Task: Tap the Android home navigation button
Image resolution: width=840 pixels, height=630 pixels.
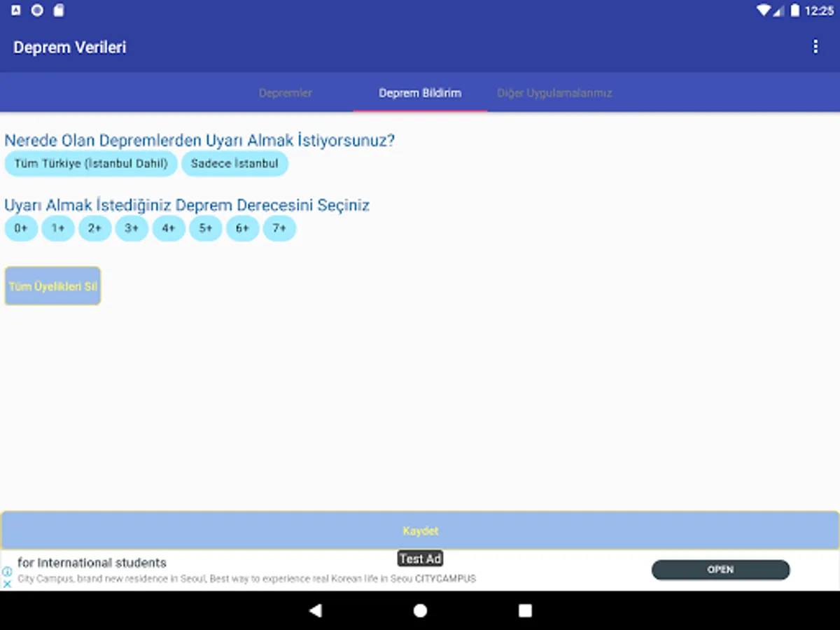Action: tap(420, 610)
